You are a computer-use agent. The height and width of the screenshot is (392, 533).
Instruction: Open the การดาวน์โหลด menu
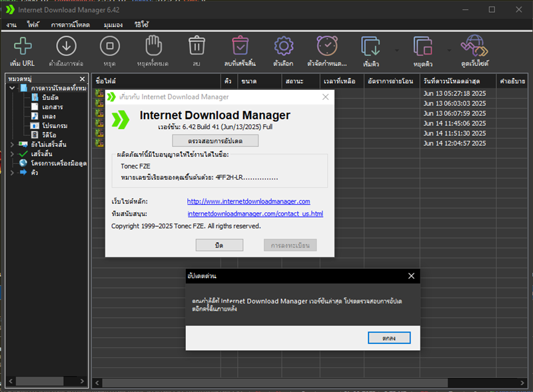tap(71, 25)
